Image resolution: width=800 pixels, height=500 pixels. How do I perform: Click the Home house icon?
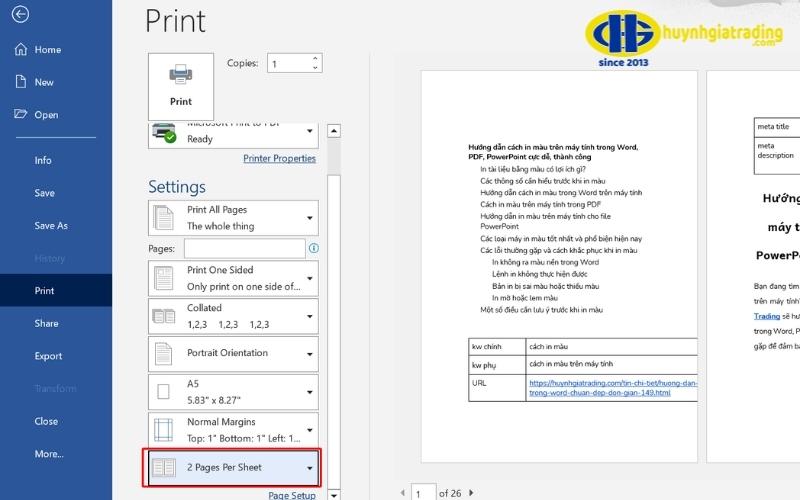20,49
